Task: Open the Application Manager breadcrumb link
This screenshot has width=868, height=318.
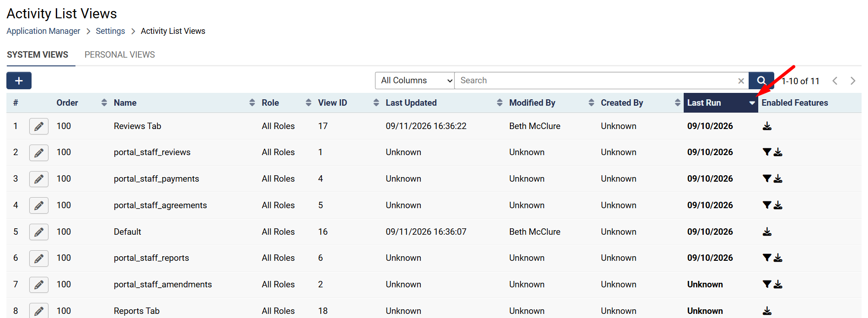Action: tap(43, 31)
